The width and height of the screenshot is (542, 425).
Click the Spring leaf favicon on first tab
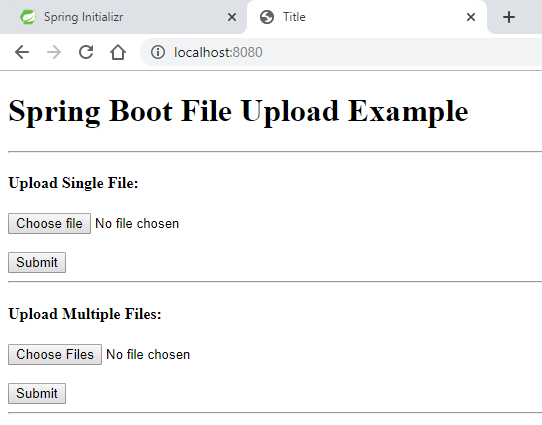[28, 17]
